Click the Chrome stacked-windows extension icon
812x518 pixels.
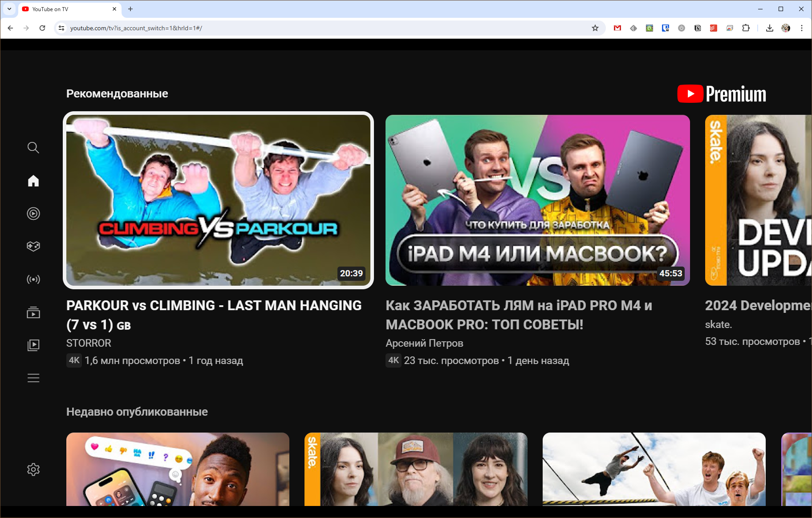[730, 28]
